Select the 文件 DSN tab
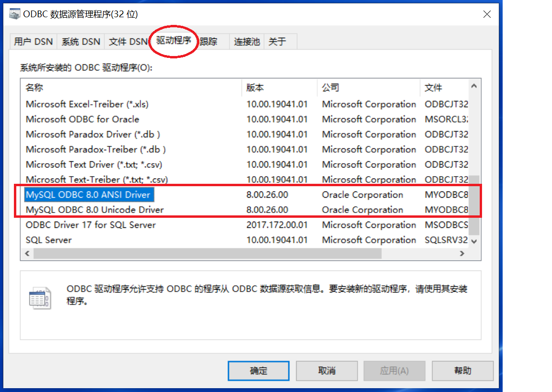 point(128,42)
